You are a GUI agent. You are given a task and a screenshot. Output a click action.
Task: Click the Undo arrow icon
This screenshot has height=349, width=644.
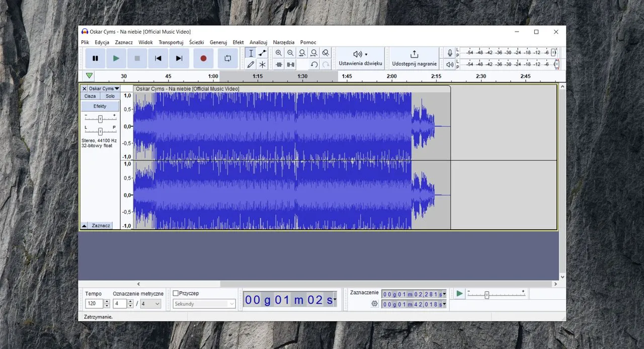pos(314,64)
